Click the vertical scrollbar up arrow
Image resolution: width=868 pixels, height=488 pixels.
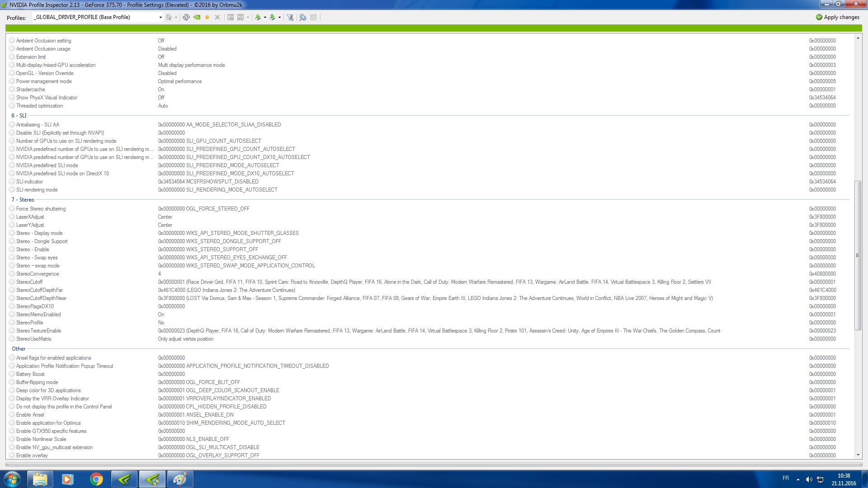click(858, 38)
